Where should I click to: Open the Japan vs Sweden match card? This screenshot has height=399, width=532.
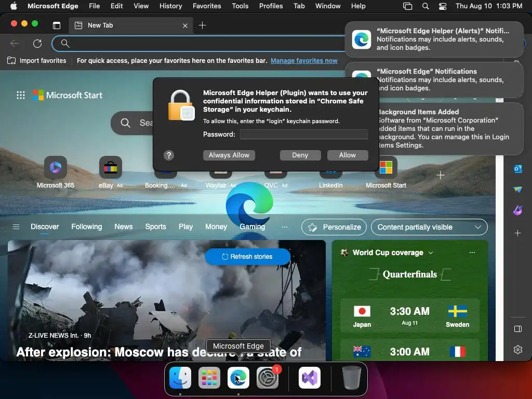tap(409, 316)
